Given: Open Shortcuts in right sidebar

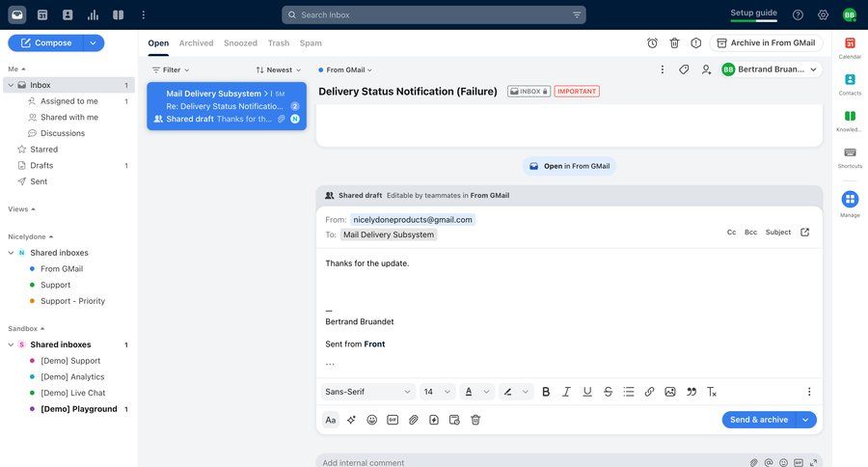Looking at the screenshot, I should 850,156.
